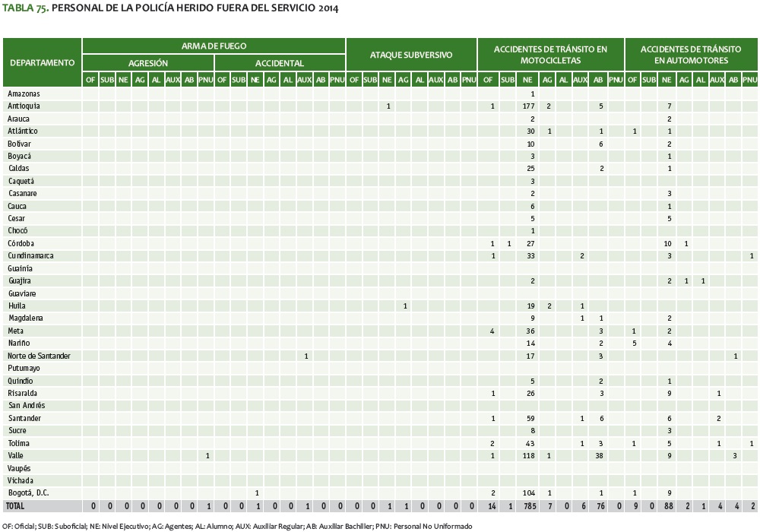Select the 88 total cell
Screen dimensions: 760x532
pos(668,505)
